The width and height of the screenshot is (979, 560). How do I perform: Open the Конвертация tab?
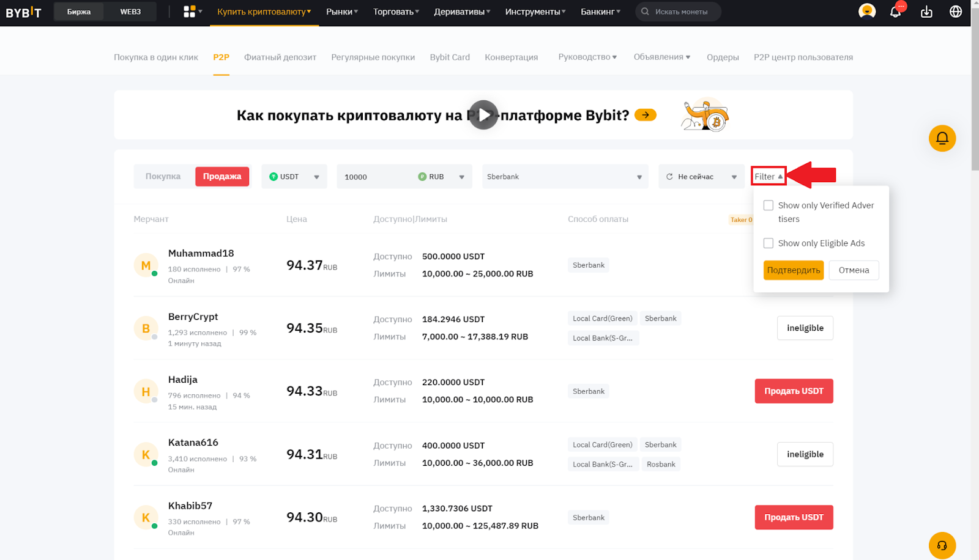click(512, 57)
